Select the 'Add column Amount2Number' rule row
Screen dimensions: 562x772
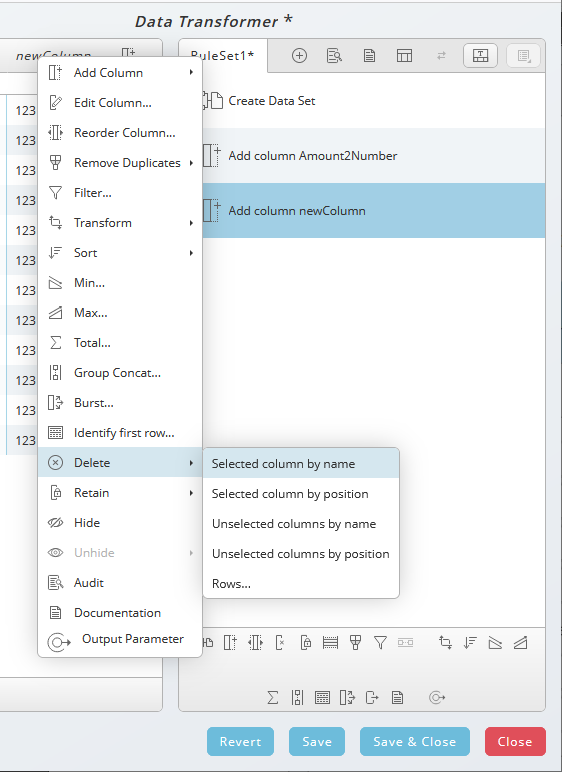[x=373, y=156]
